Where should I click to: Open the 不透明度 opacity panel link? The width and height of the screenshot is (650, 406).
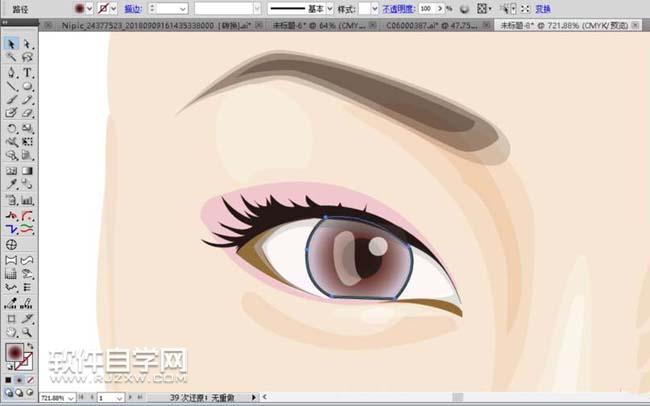coord(398,9)
